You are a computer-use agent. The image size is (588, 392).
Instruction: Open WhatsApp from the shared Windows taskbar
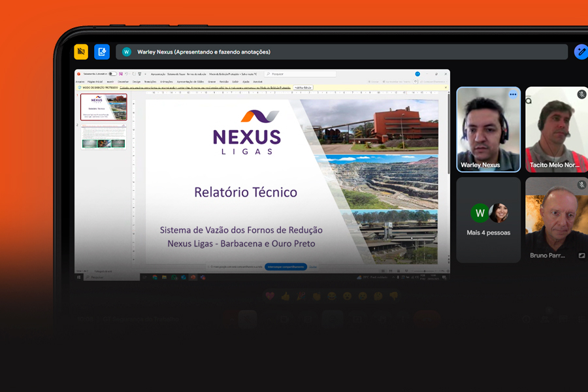click(x=174, y=278)
